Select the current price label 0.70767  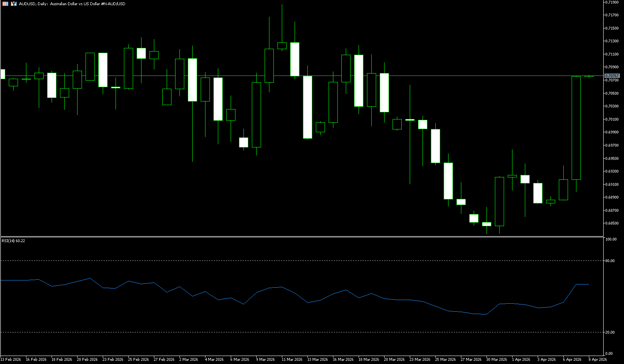(x=612, y=76)
